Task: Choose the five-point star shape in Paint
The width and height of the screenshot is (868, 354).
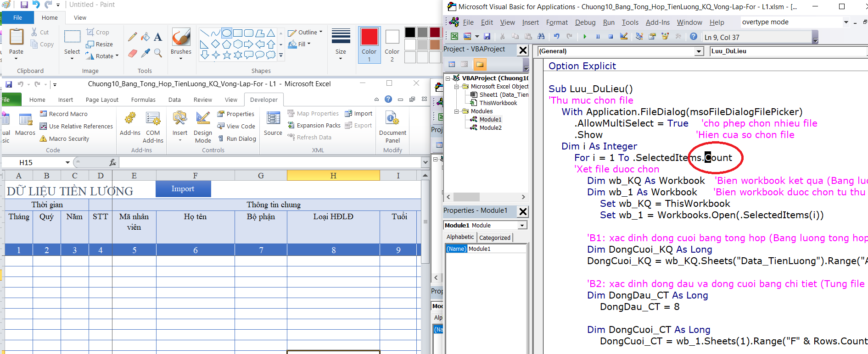Action: pos(227,55)
